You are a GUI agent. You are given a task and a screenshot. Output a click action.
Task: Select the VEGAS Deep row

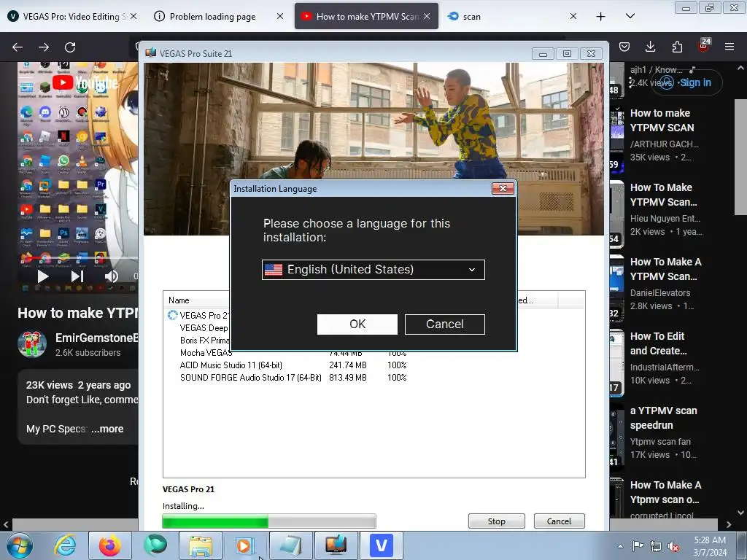[x=204, y=328]
